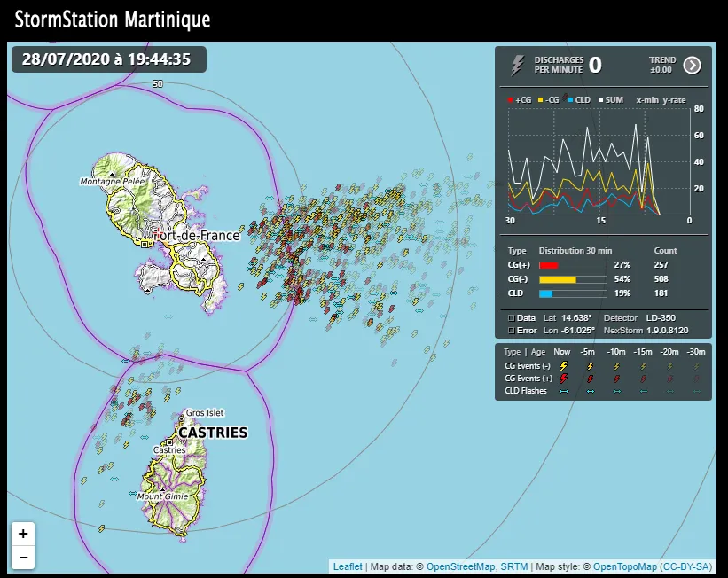
Task: Click the CASTRIES capital label on map
Action: coord(213,433)
